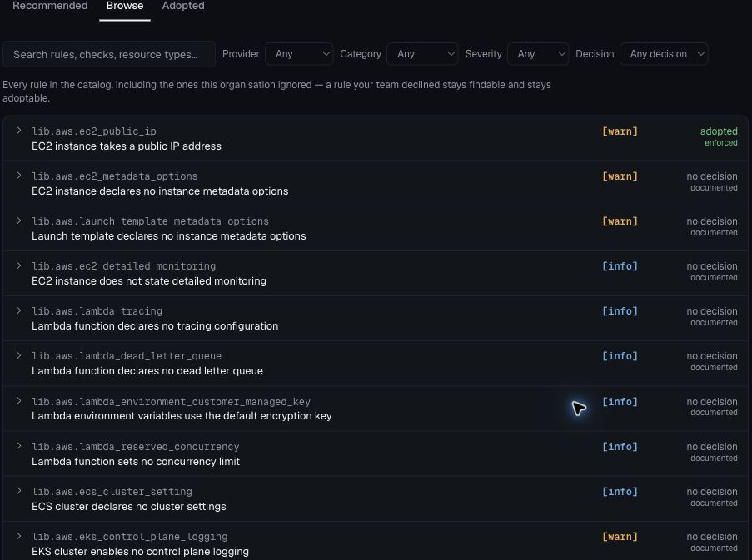
Task: Expand the lib.aws.eks_control_plane_logging rule chevron
Action: click(19, 536)
